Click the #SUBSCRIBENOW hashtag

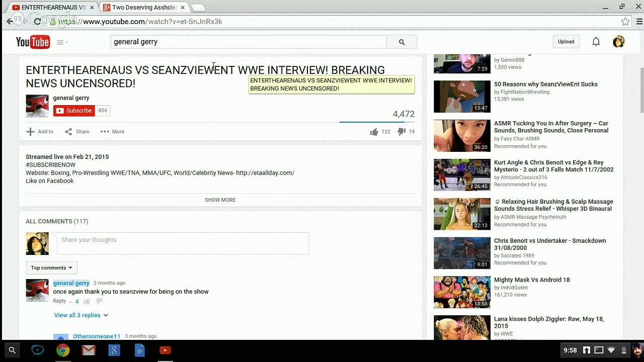(x=50, y=165)
